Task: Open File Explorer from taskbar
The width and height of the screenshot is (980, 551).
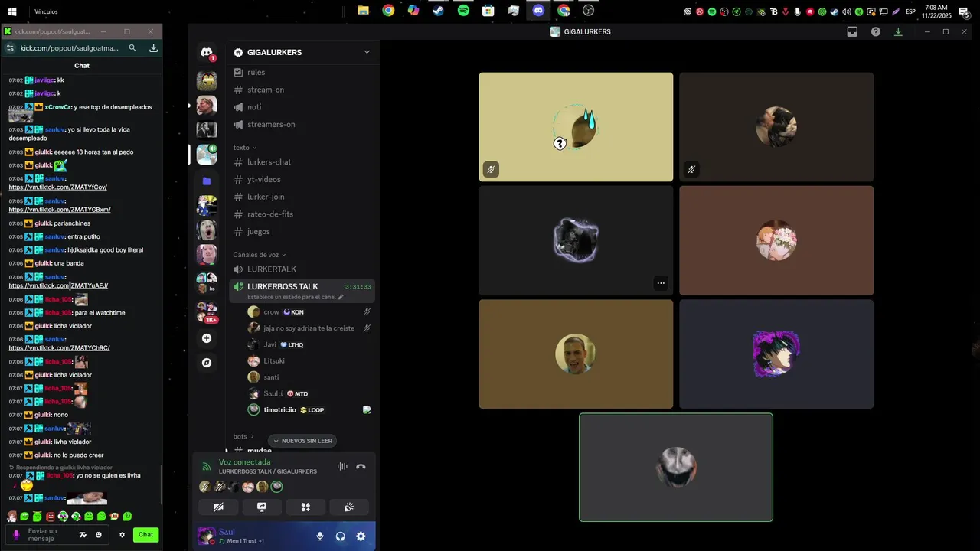Action: [363, 11]
